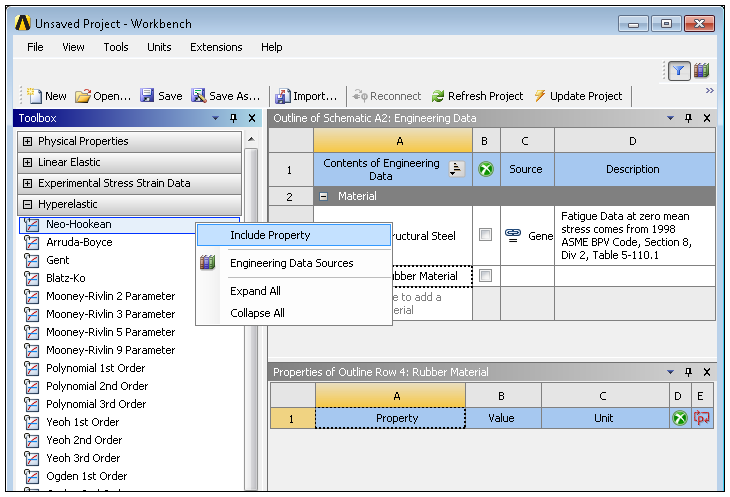The image size is (730, 497).
Task: Open the Units menu
Action: [x=159, y=47]
